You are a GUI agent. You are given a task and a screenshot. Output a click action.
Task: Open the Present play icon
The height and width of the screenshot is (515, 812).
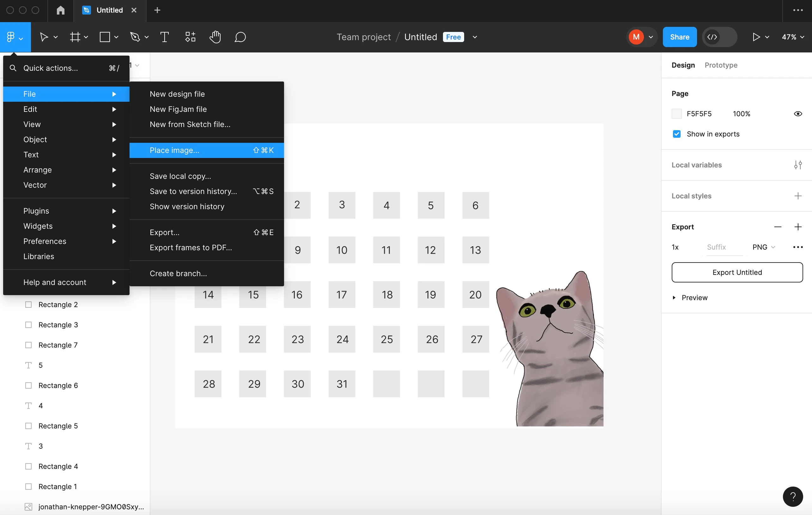pos(756,37)
